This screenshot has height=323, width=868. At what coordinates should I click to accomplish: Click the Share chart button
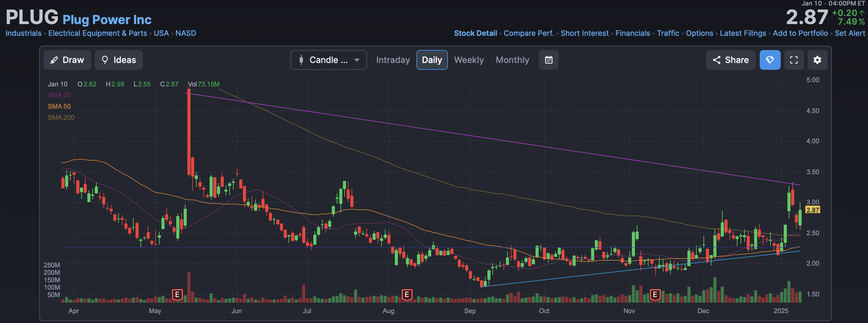tap(731, 60)
